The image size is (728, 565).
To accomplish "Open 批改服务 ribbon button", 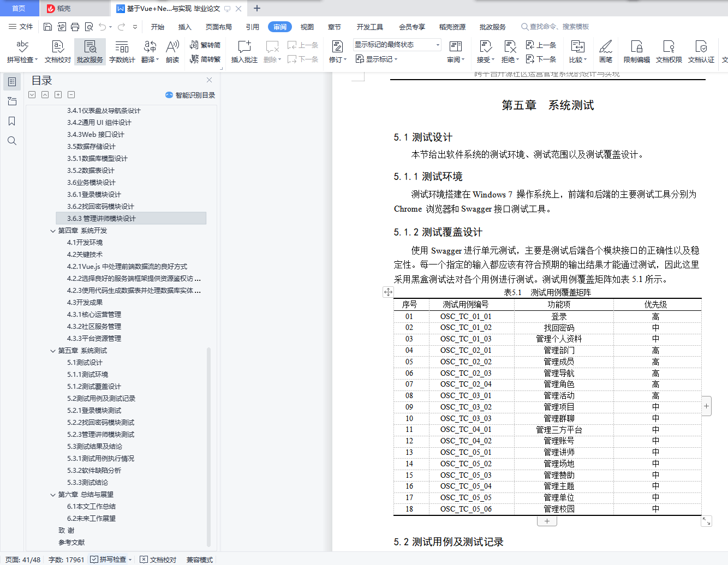I will click(x=90, y=52).
